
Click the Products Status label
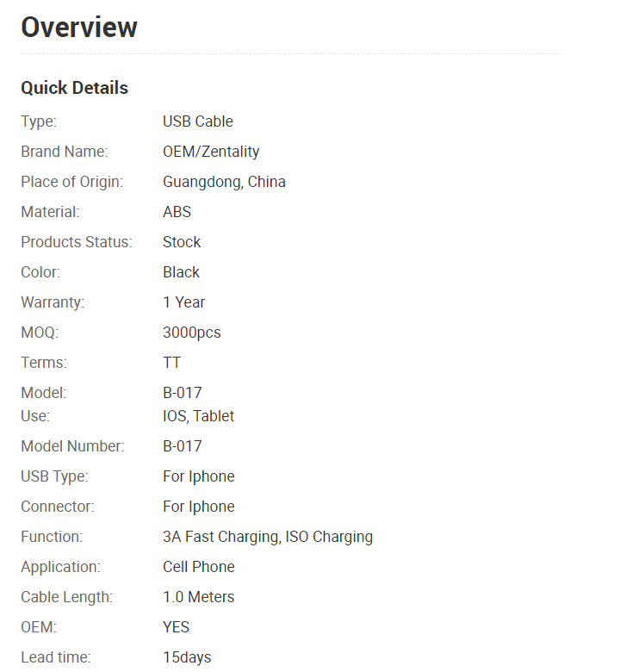coord(77,242)
